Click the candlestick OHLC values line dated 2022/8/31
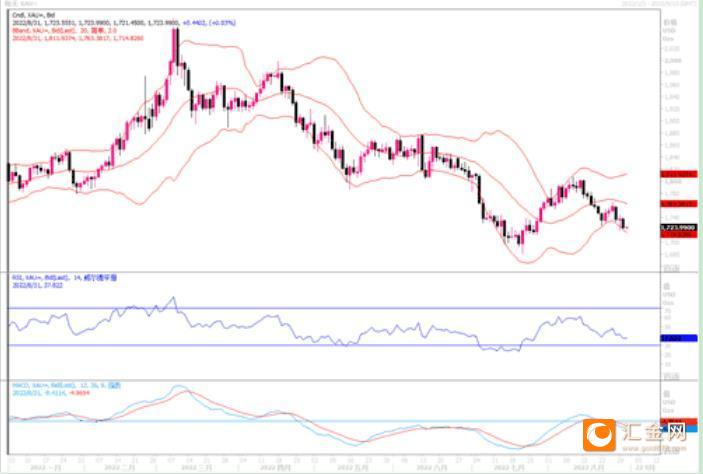 (124, 22)
